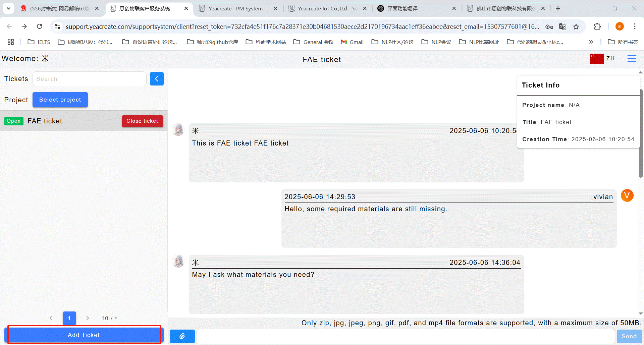Open the Select project dropdown
The width and height of the screenshot is (644, 345).
(x=60, y=100)
